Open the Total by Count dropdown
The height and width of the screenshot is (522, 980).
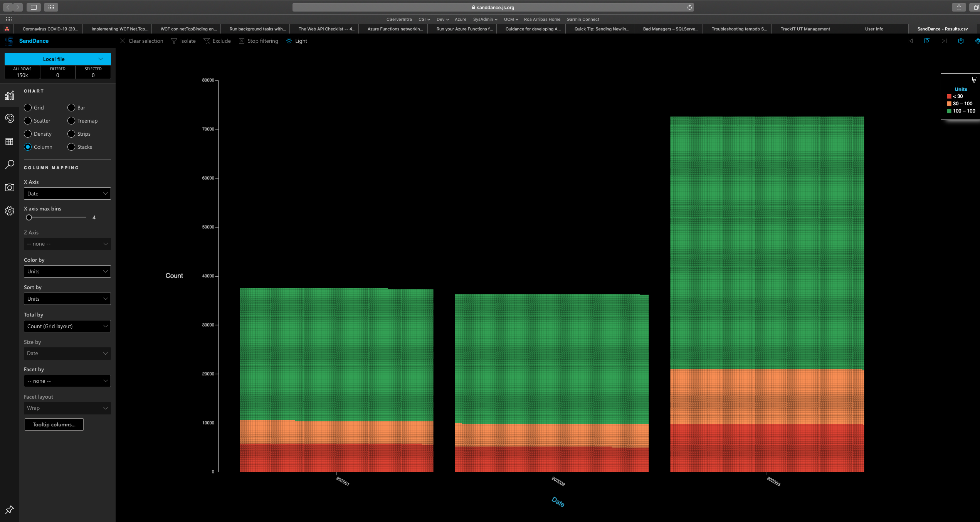(67, 326)
